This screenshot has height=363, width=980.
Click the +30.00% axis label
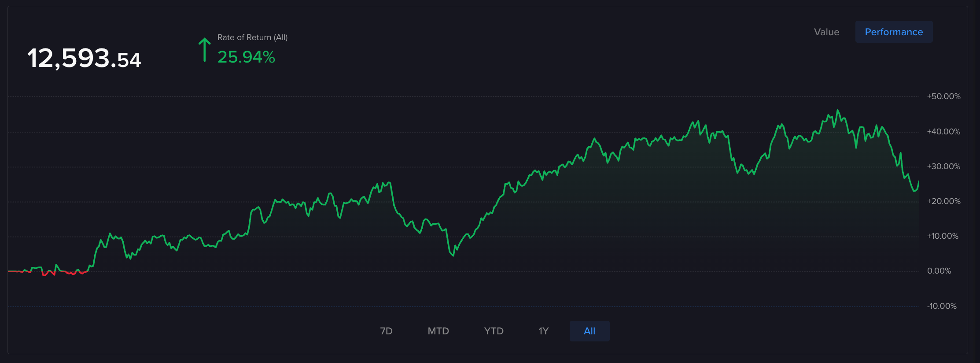pyautogui.click(x=943, y=167)
